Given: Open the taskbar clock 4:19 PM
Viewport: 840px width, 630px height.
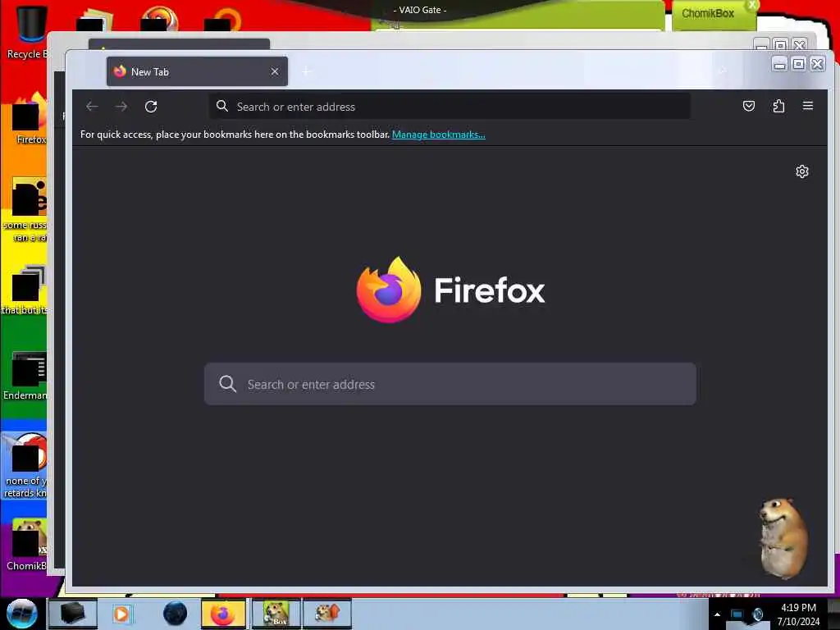Looking at the screenshot, I should (x=798, y=614).
